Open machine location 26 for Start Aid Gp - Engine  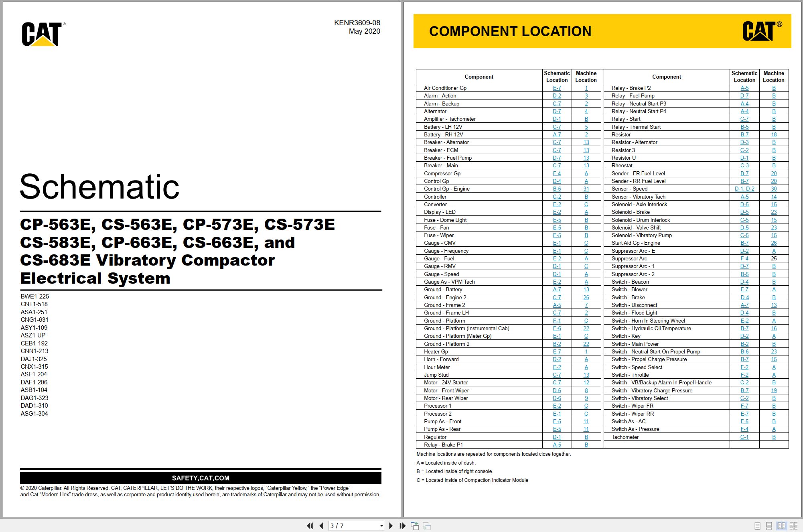(x=774, y=243)
